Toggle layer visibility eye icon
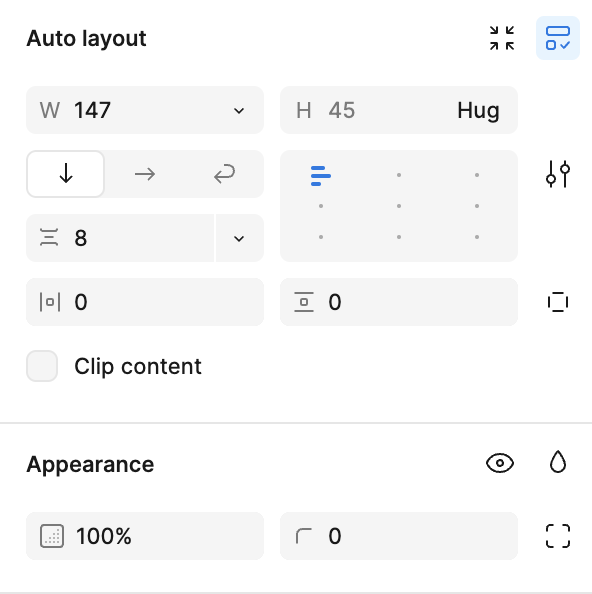The image size is (592, 594). (x=500, y=463)
